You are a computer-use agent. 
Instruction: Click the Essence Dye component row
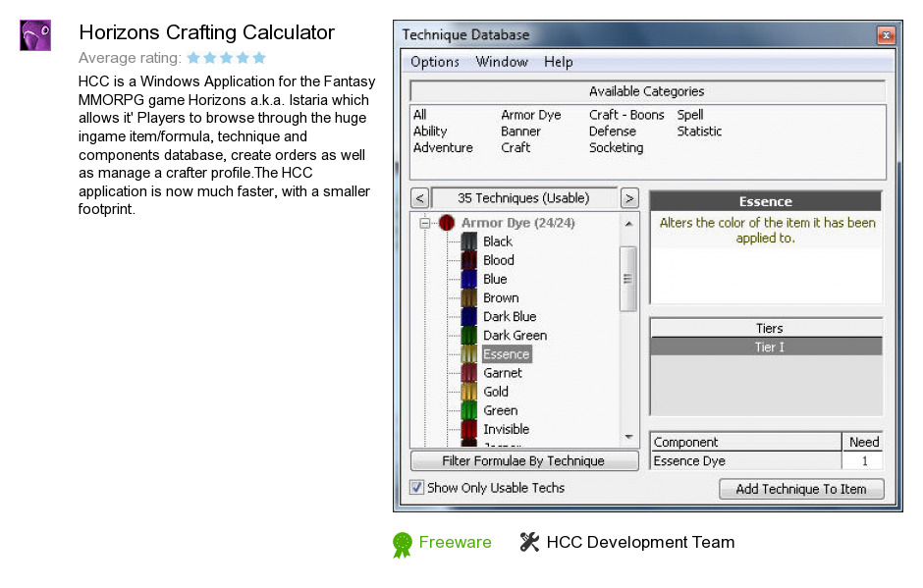[766, 460]
